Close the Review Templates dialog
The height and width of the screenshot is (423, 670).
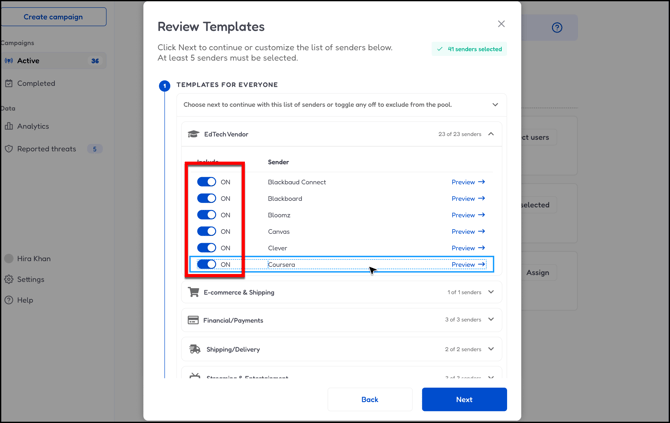501,24
